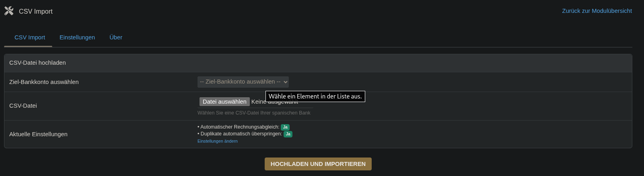Click the Aktuelle Einstellungen row label
644x176 pixels.
point(38,134)
